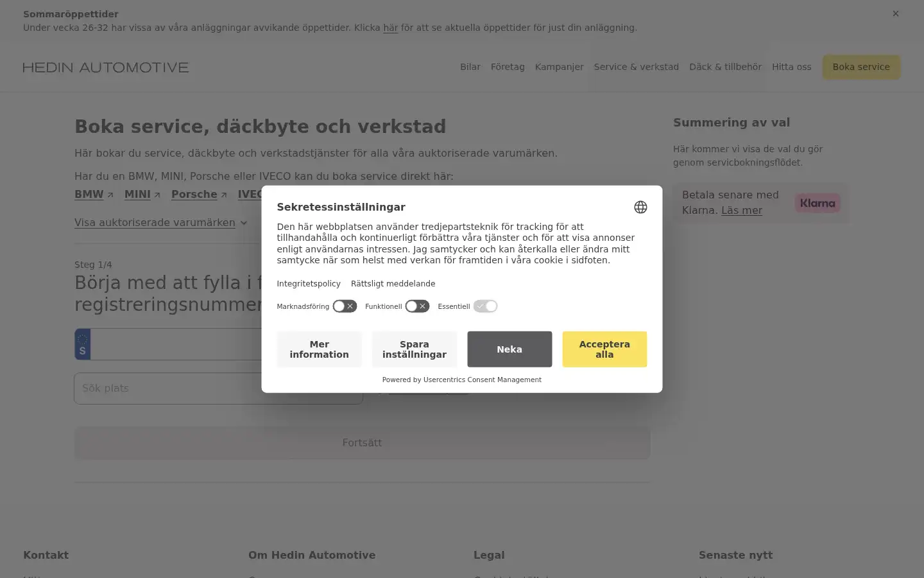
Task: Open Däck & tillbehör menu
Action: pos(725,67)
